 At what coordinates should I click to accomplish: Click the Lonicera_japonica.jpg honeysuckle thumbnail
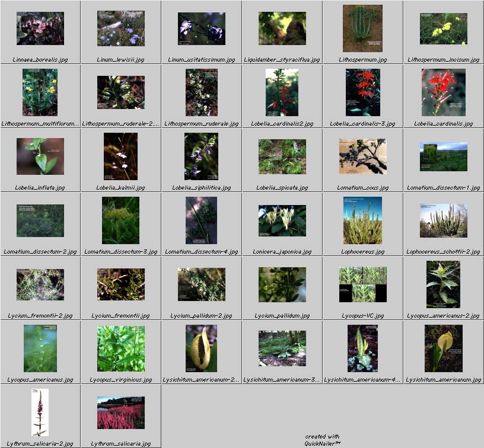tap(282, 220)
